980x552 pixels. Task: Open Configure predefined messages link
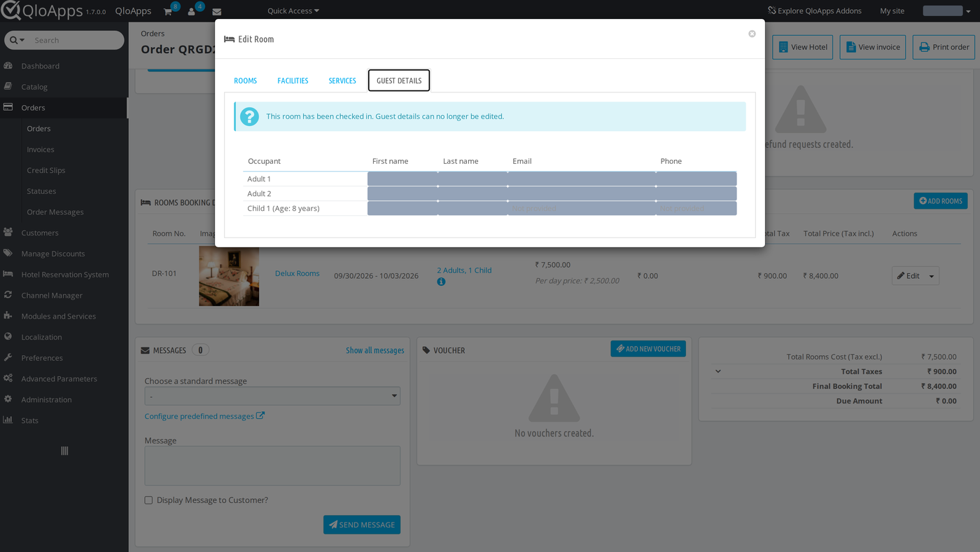[204, 416]
